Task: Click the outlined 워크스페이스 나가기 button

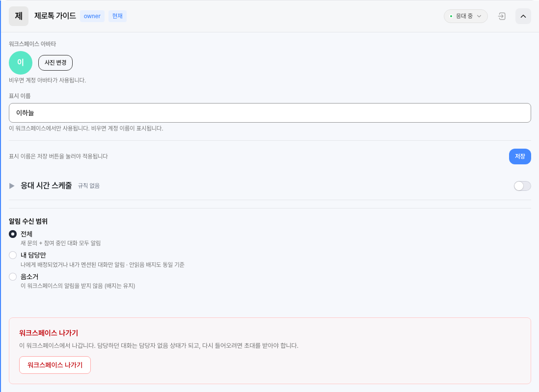Action: point(55,365)
